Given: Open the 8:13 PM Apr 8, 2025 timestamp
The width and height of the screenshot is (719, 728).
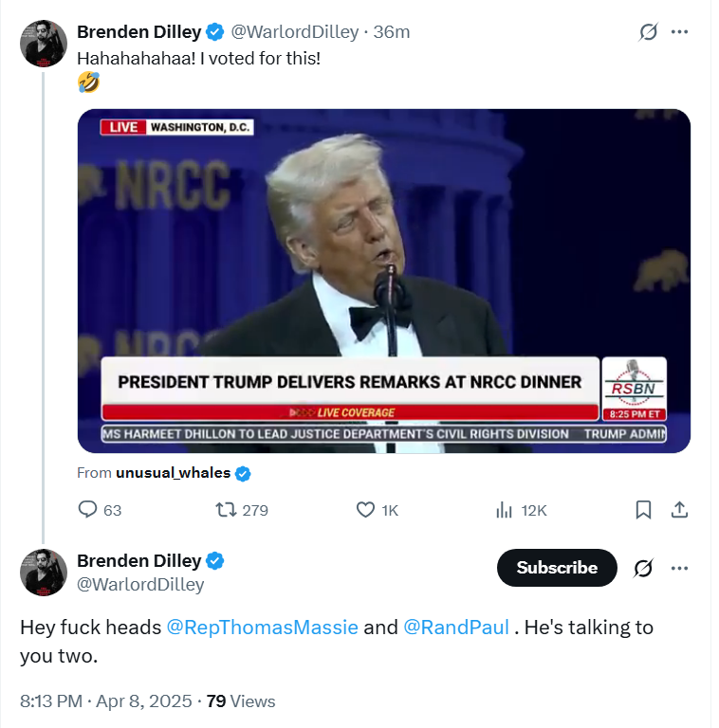Looking at the screenshot, I should (x=106, y=701).
